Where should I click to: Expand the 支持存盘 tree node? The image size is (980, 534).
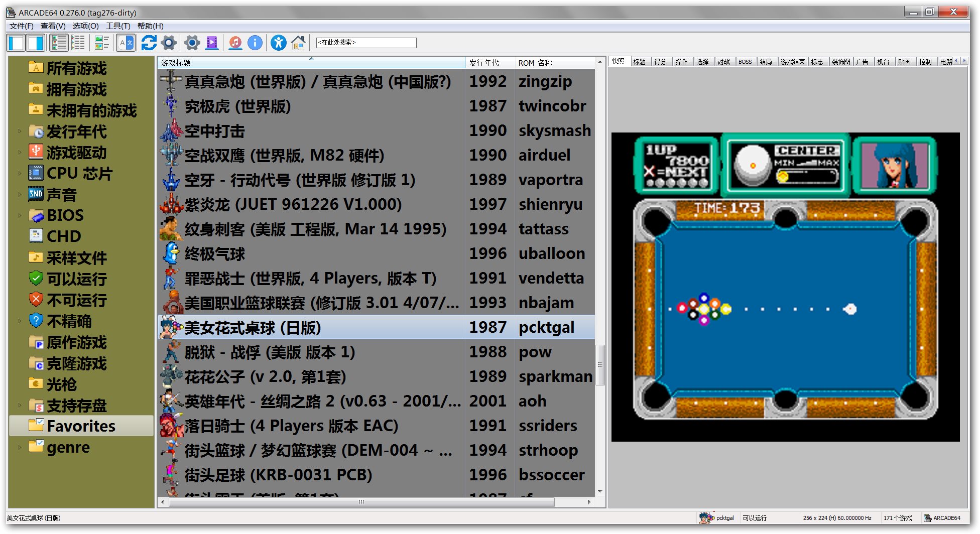(x=20, y=406)
